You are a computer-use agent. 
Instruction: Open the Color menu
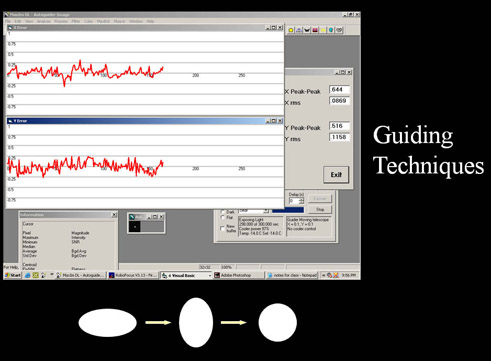point(88,21)
